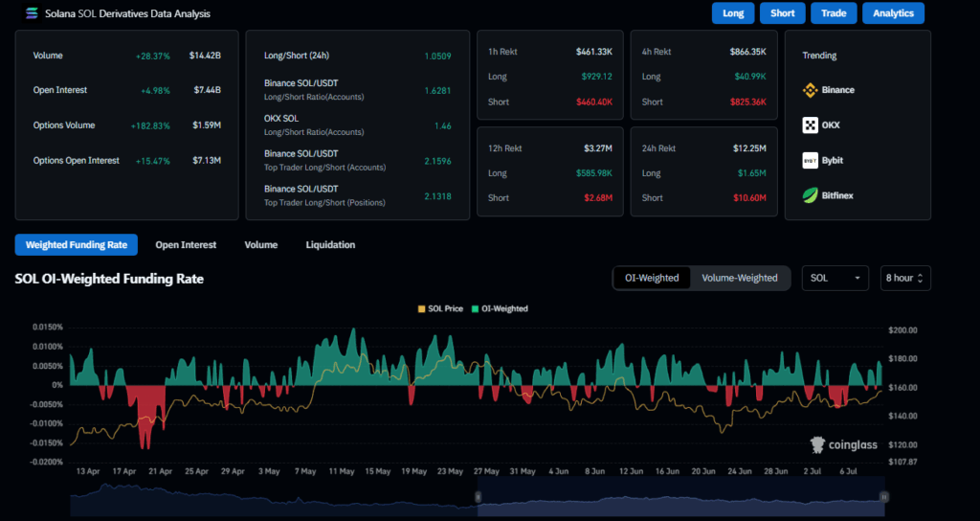Open the SOL coin dropdown
Image resolution: width=980 pixels, height=521 pixels.
pos(835,278)
